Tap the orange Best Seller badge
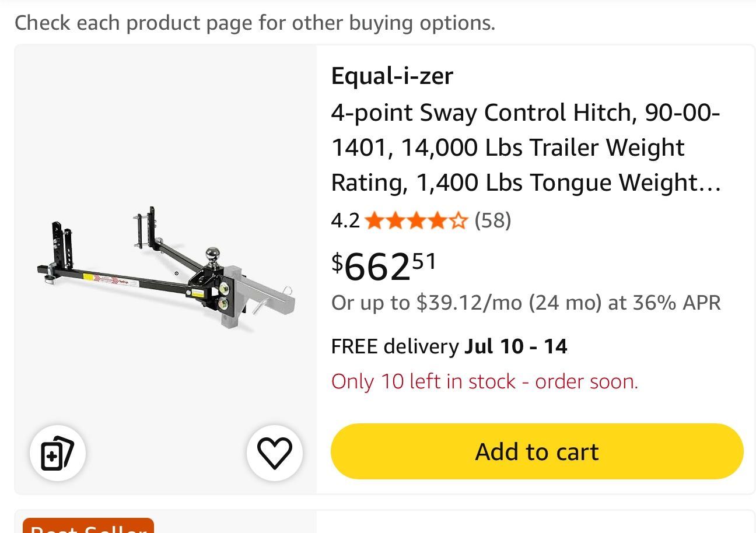 coord(88,525)
